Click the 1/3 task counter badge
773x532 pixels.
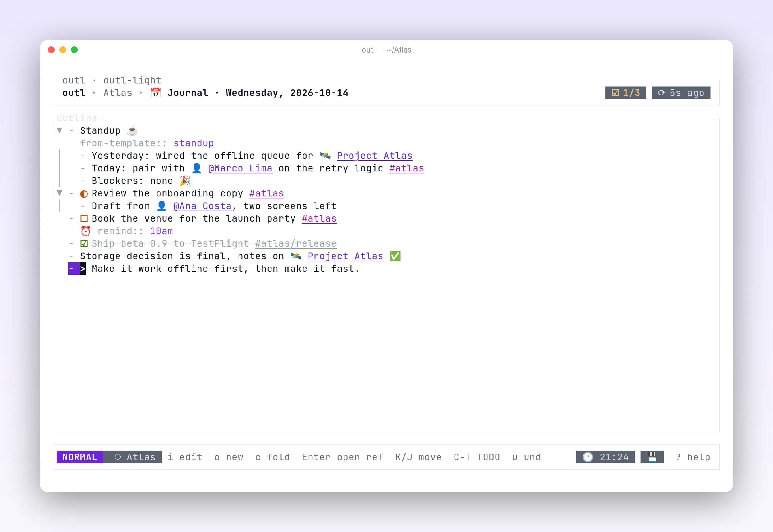click(x=626, y=93)
